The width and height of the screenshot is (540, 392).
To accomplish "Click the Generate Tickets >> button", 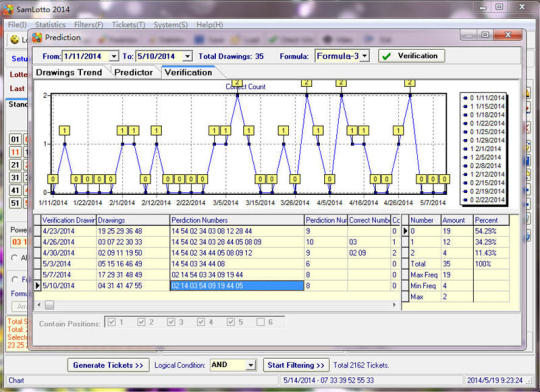I will 108,365.
